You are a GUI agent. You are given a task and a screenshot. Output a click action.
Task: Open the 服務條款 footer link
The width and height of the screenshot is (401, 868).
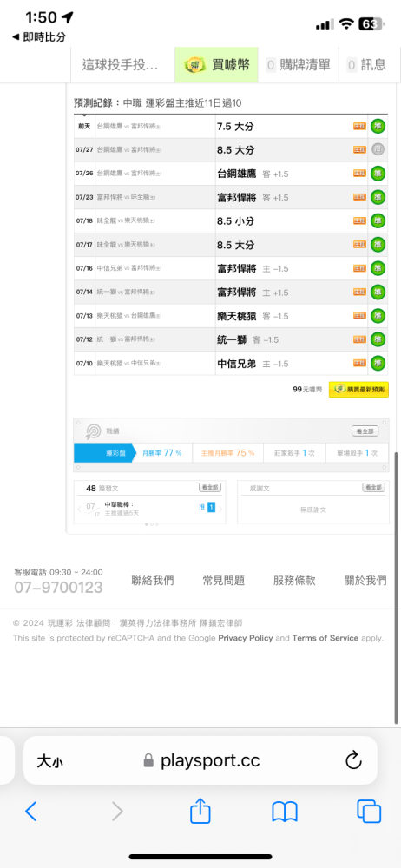(294, 581)
